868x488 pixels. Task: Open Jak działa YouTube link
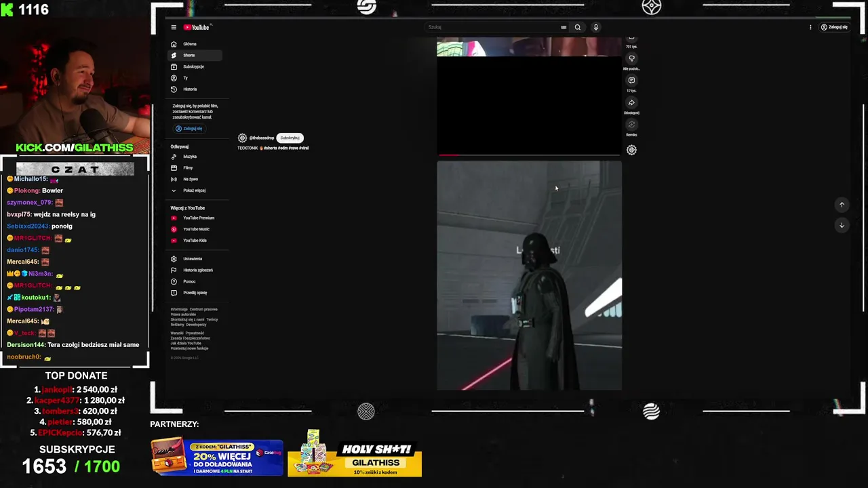[x=186, y=343]
